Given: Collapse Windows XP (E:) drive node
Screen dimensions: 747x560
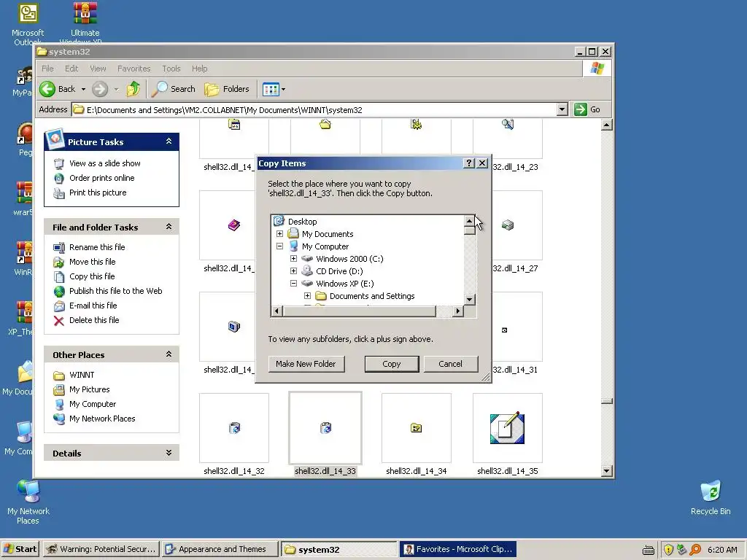Looking at the screenshot, I should 293,284.
